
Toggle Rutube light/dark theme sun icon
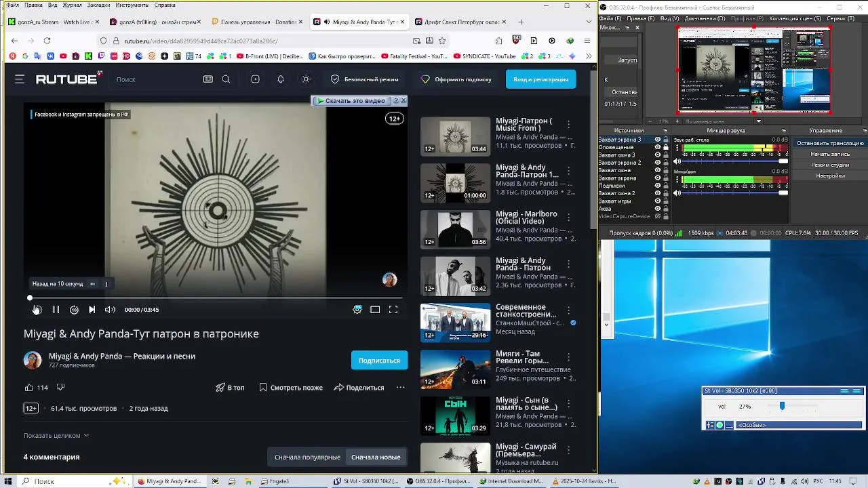[306, 79]
